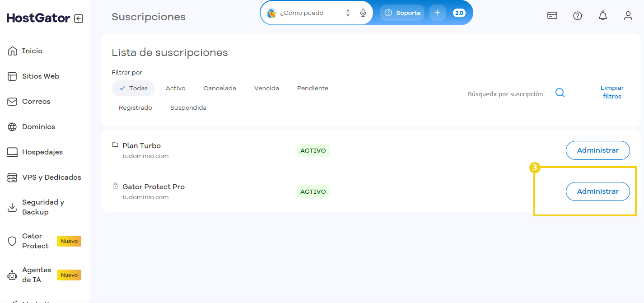
Task: Click Limpiar filtros link
Action: pyautogui.click(x=612, y=92)
